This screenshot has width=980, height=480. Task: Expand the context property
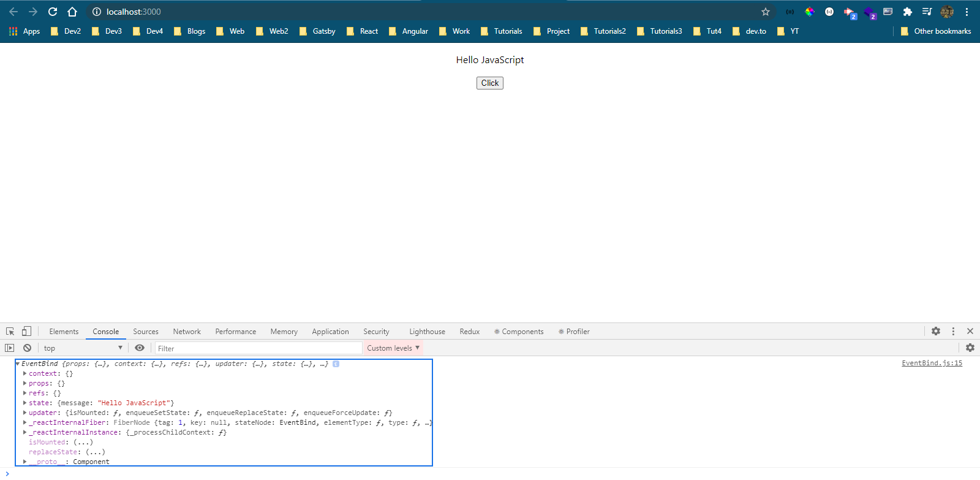24,373
